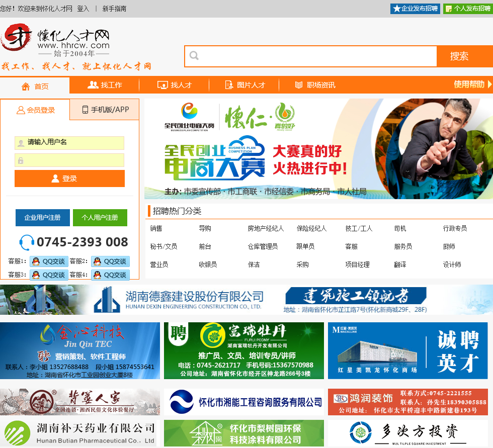Open the 图片人才 menu item

pyautogui.click(x=244, y=85)
